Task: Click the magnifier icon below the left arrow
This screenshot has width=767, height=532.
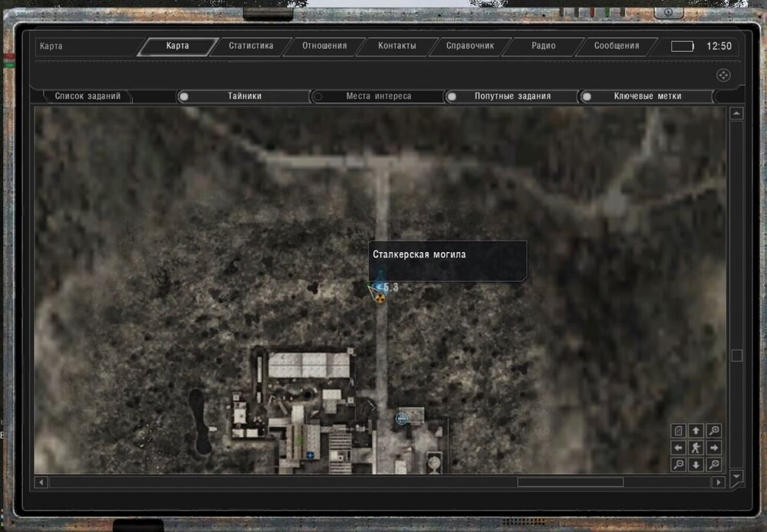Action: pos(679,465)
